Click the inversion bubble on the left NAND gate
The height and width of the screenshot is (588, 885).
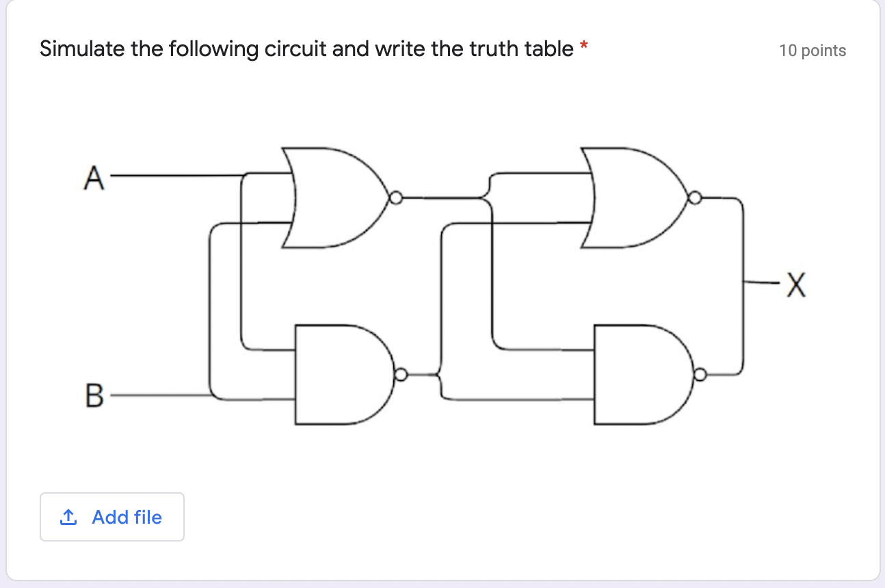pyautogui.click(x=401, y=373)
